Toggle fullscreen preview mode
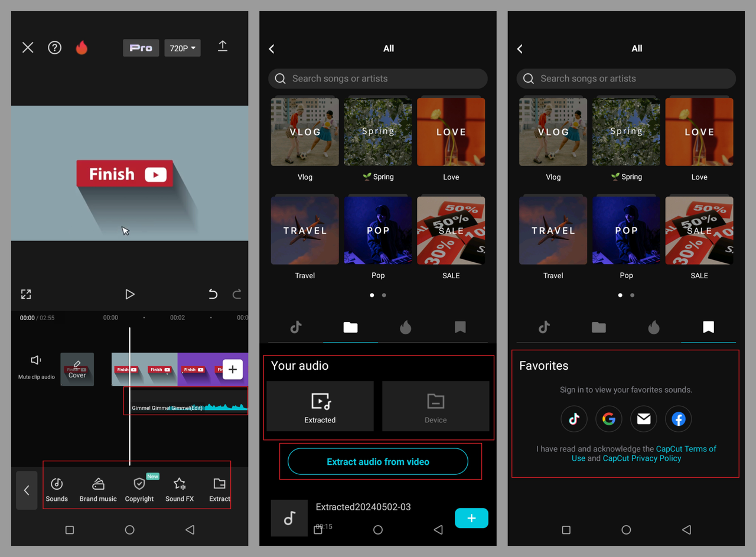Screen dimensions: 756x557 click(26, 294)
